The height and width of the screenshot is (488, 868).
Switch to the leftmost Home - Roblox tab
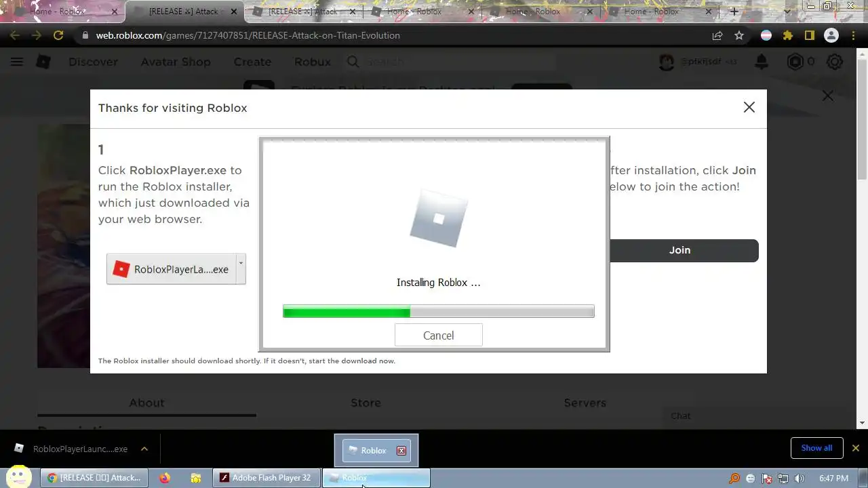pos(63,12)
